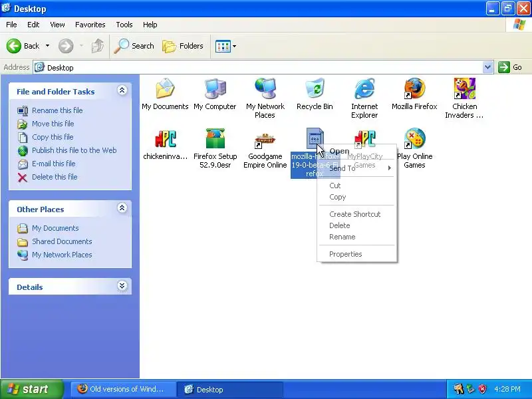Choose Delete in the context menu
The height and width of the screenshot is (399, 532).
(357, 225)
